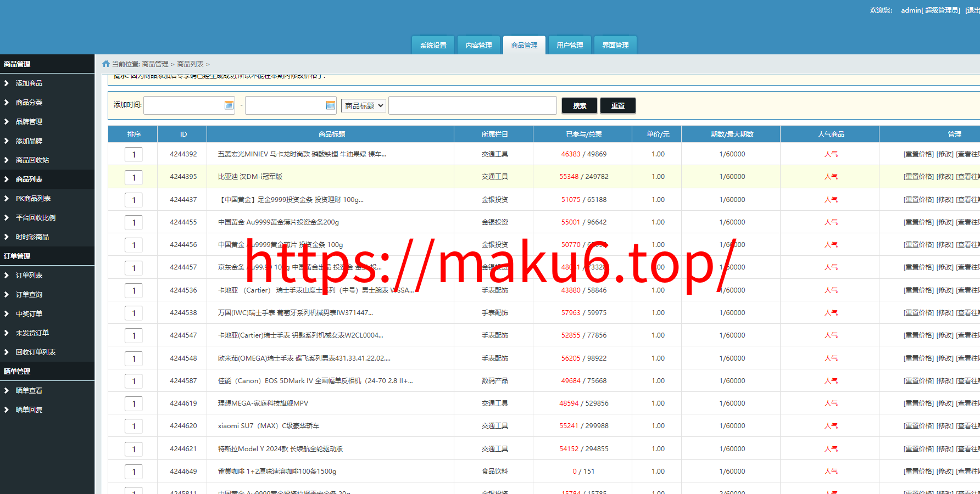980x494 pixels.
Task: Open 晒单回复 in the sidebar
Action: click(x=29, y=410)
